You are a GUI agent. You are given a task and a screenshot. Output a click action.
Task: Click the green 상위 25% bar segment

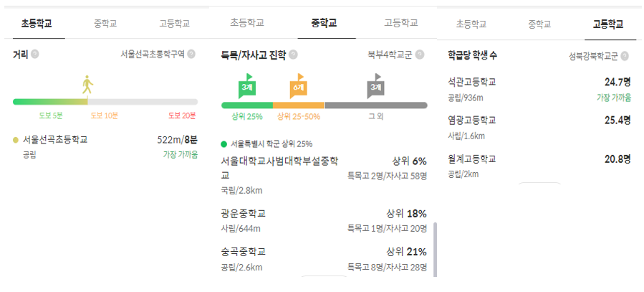click(247, 105)
